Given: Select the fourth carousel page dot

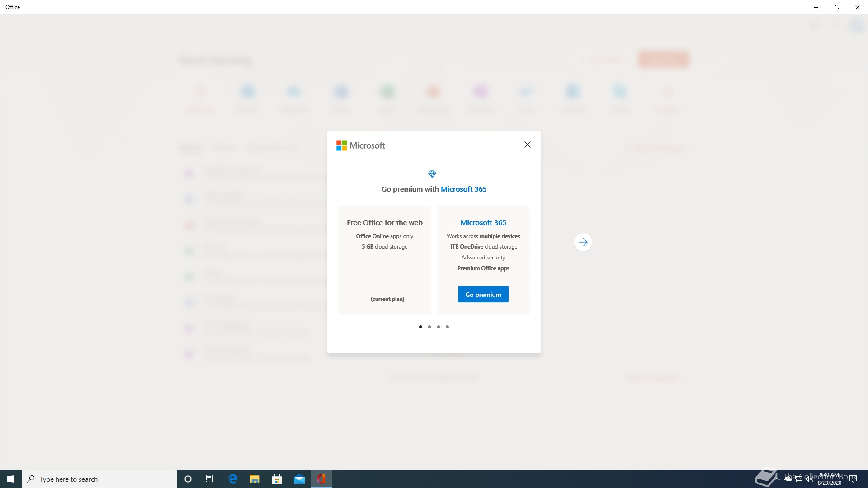Looking at the screenshot, I should pyautogui.click(x=447, y=327).
